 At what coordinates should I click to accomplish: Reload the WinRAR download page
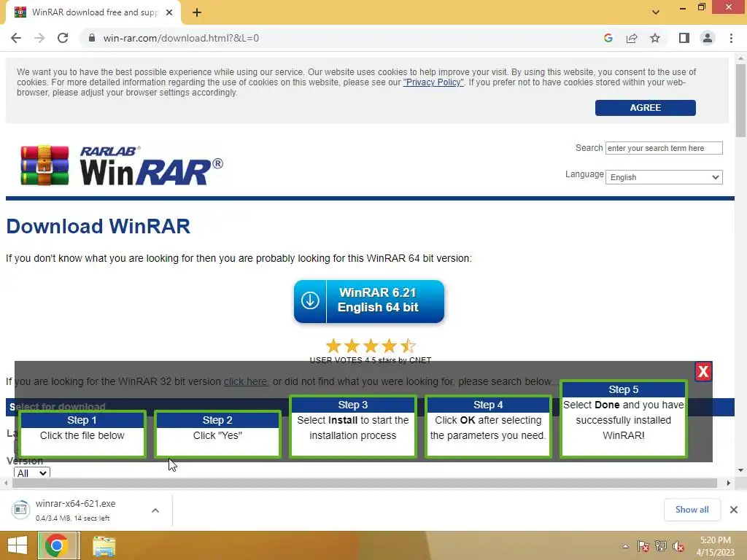tap(63, 38)
